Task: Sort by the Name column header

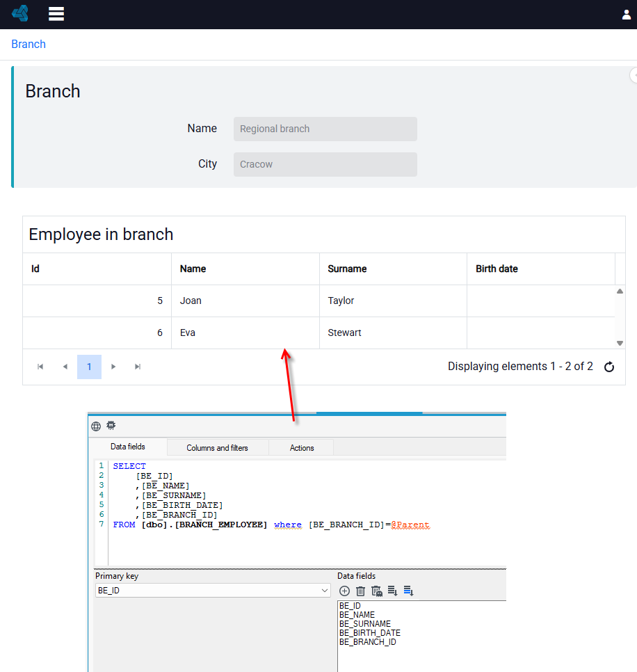Action: 245,269
